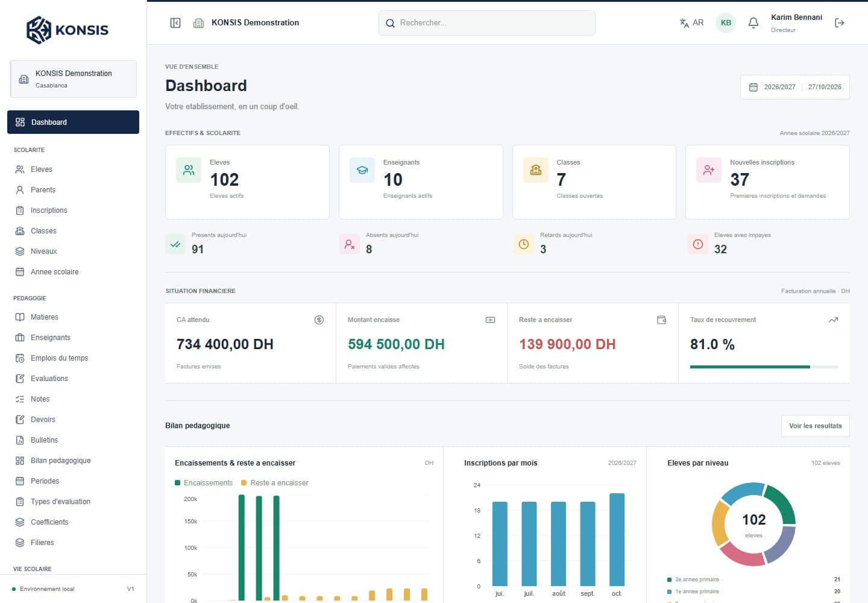Click the Enseignants card graduation cap icon

coord(362,170)
